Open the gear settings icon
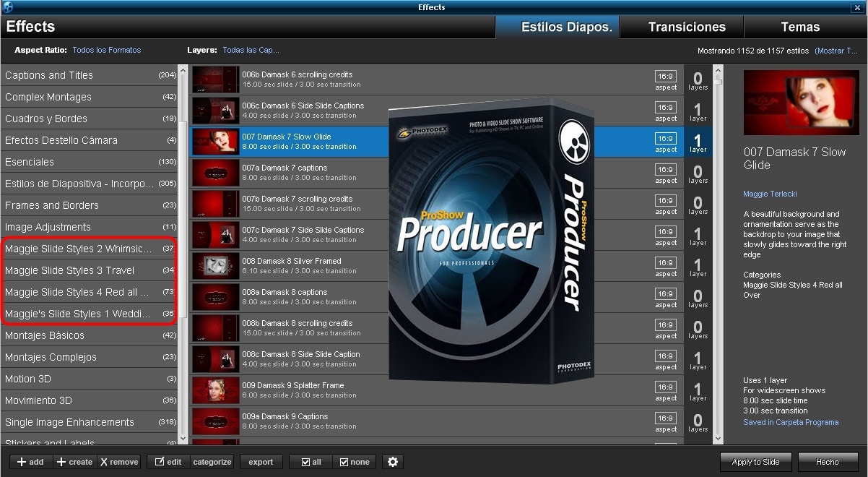Viewport: 868px width, 477px height. click(393, 462)
